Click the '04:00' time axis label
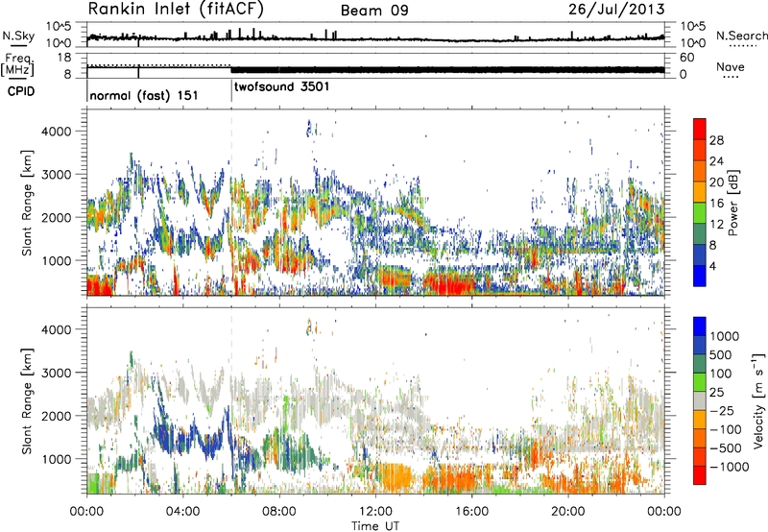Screen dimensions: 768x532 (182, 512)
